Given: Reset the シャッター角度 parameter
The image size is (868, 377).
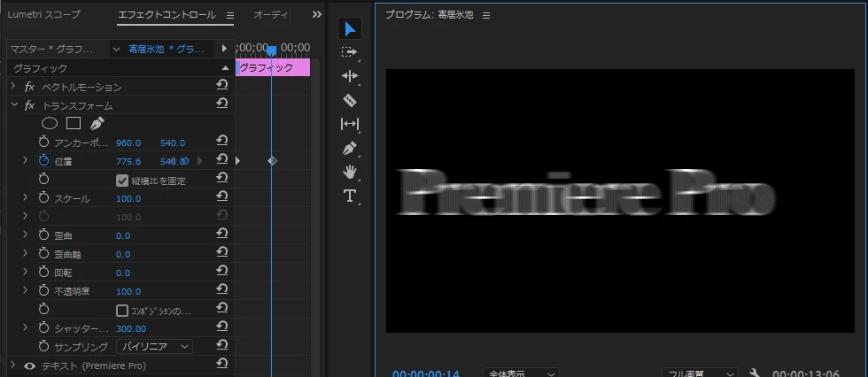Looking at the screenshot, I should [x=222, y=327].
